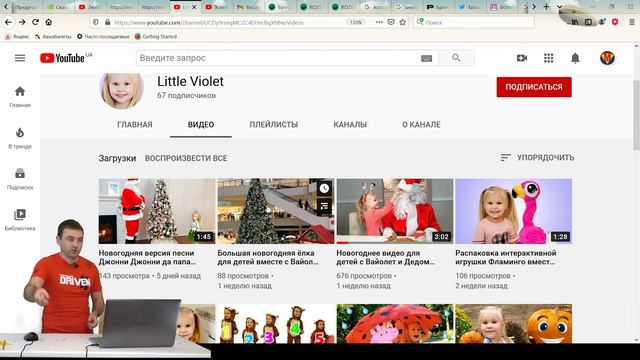The width and height of the screenshot is (640, 360).
Task: Open title Распаковка интерактивной игрушки Фламинго
Action: (506, 258)
